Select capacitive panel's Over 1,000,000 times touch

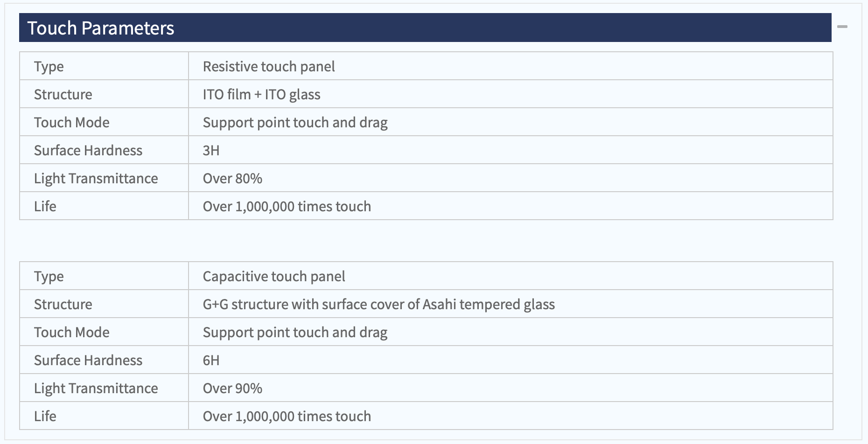[x=287, y=416]
